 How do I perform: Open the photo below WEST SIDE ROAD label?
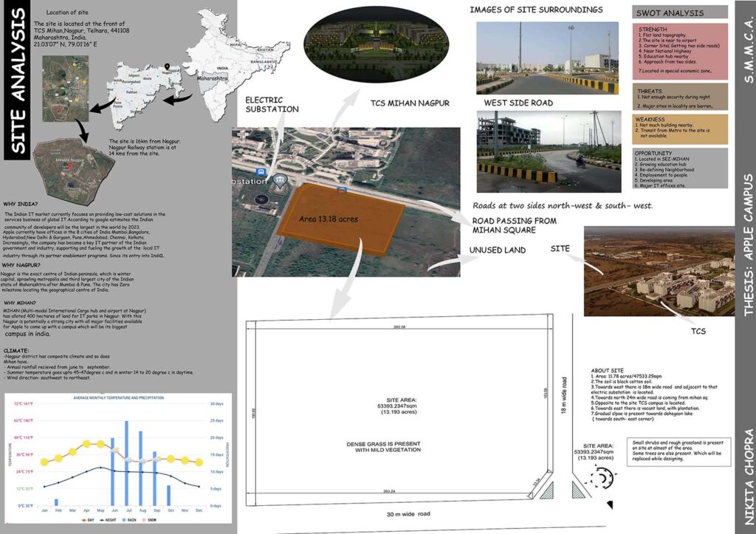pyautogui.click(x=549, y=151)
